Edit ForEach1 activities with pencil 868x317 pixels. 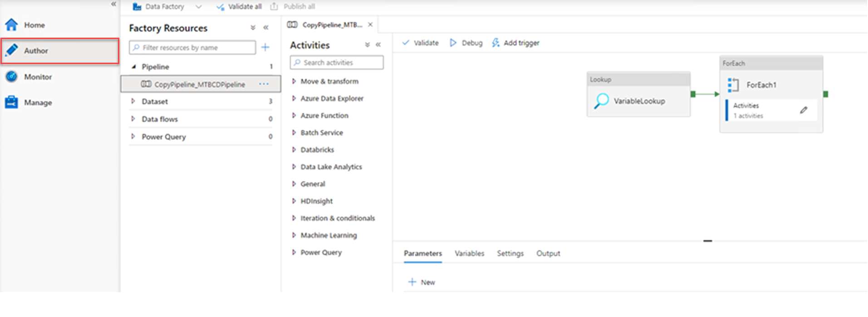(x=804, y=110)
